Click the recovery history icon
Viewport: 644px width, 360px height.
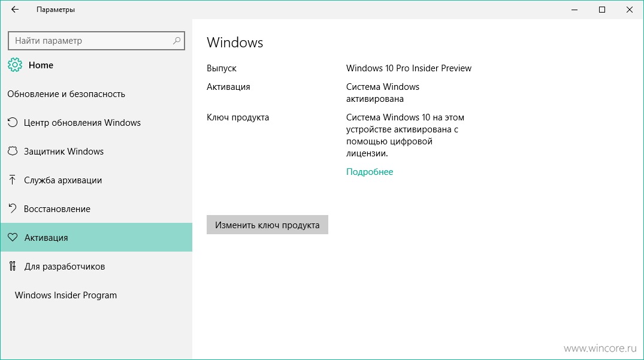click(13, 208)
